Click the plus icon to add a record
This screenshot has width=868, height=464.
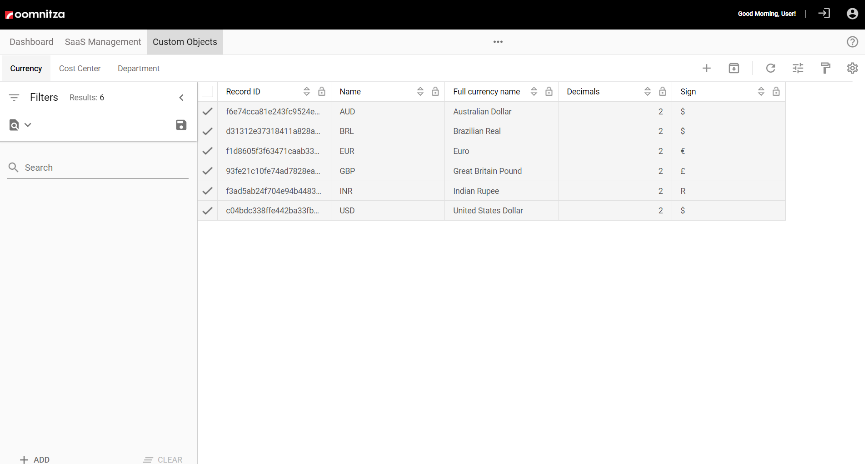coord(706,68)
